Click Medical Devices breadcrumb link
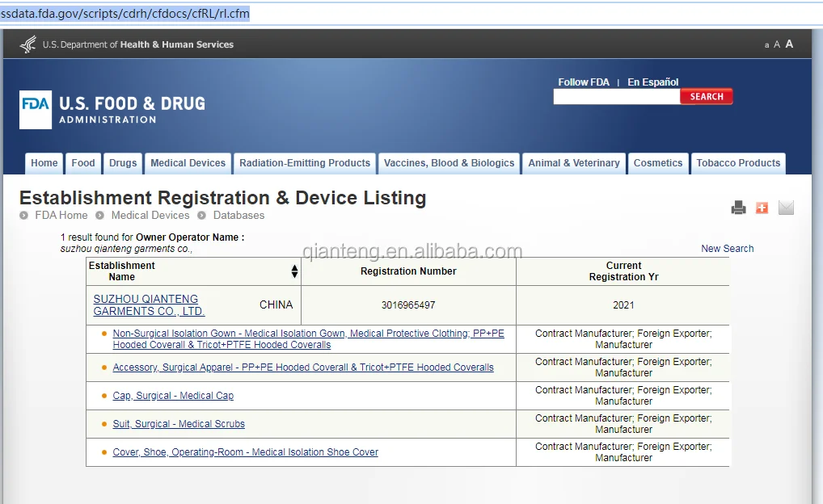 (150, 215)
